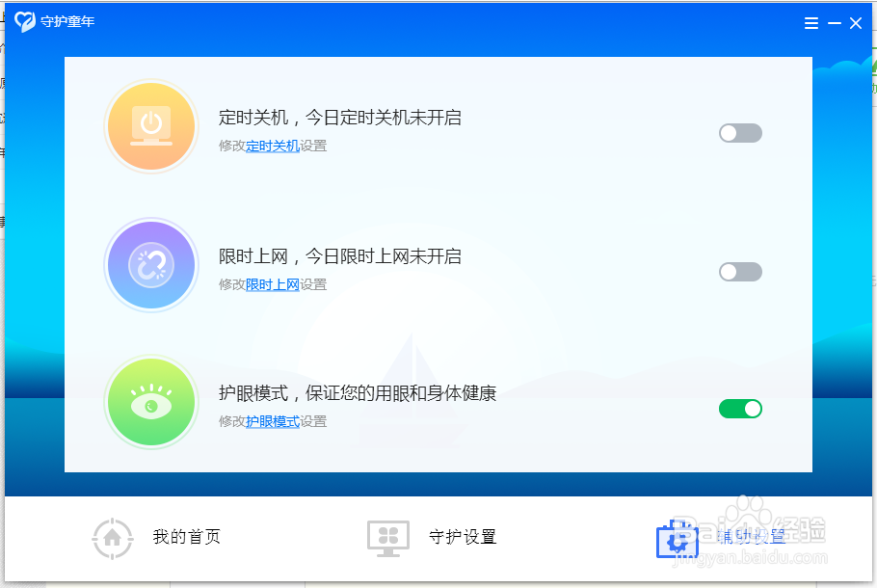Click the 护眼模式 eye icon
Viewport: 877px width, 588px height.
point(151,402)
